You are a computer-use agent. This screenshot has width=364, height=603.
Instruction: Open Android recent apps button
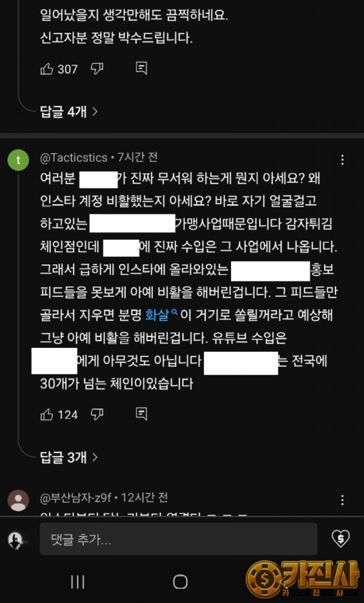click(78, 582)
